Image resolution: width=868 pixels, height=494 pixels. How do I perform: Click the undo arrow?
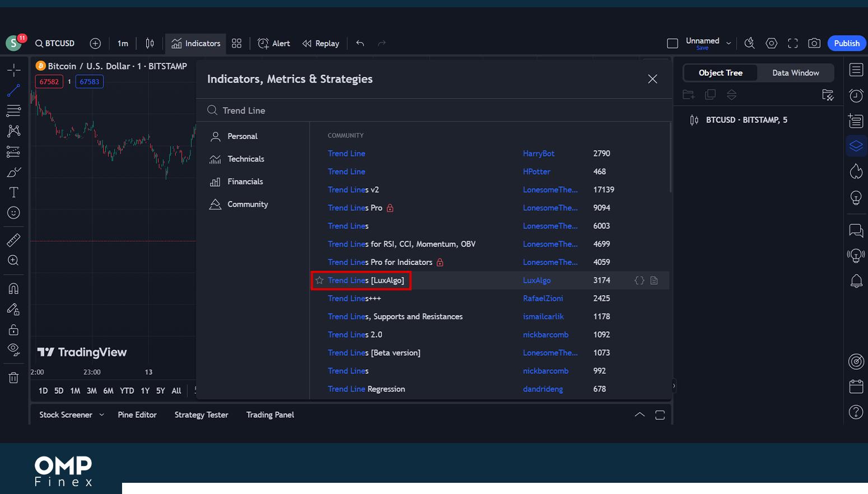pos(360,43)
